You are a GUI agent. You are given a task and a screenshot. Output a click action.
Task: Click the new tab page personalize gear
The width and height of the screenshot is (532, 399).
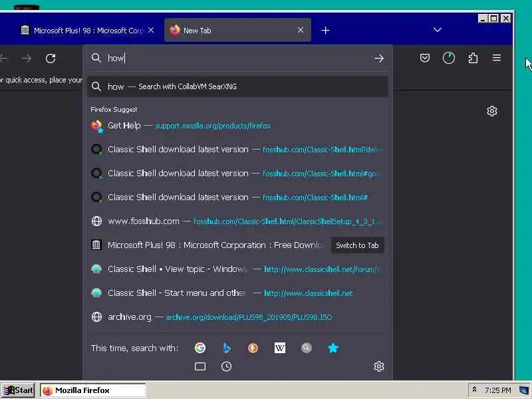(x=491, y=111)
